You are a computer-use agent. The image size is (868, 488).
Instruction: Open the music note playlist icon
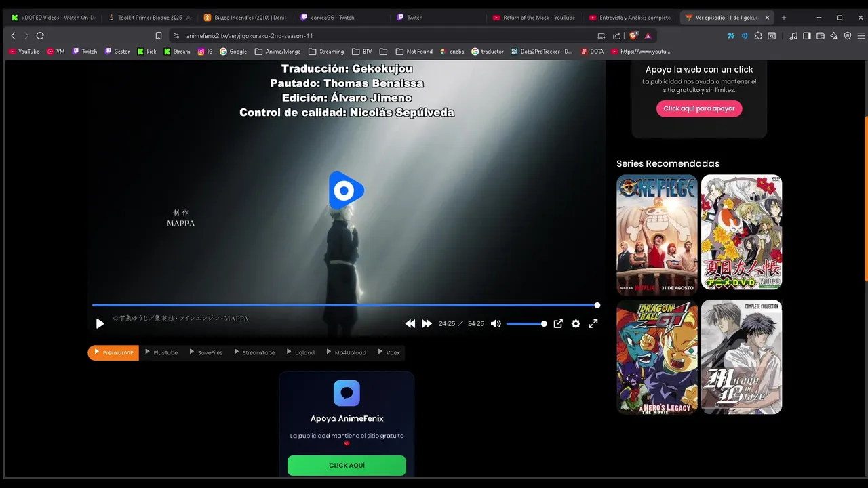tap(793, 35)
